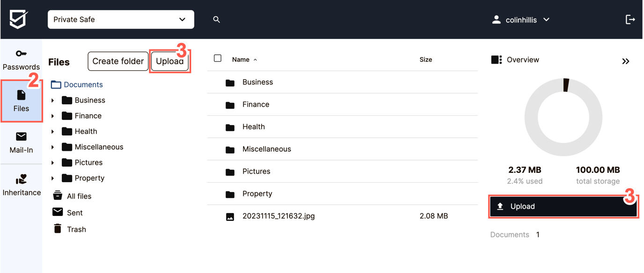Click the search icon
Viewport: 644px width, 273px height.
coord(216,19)
